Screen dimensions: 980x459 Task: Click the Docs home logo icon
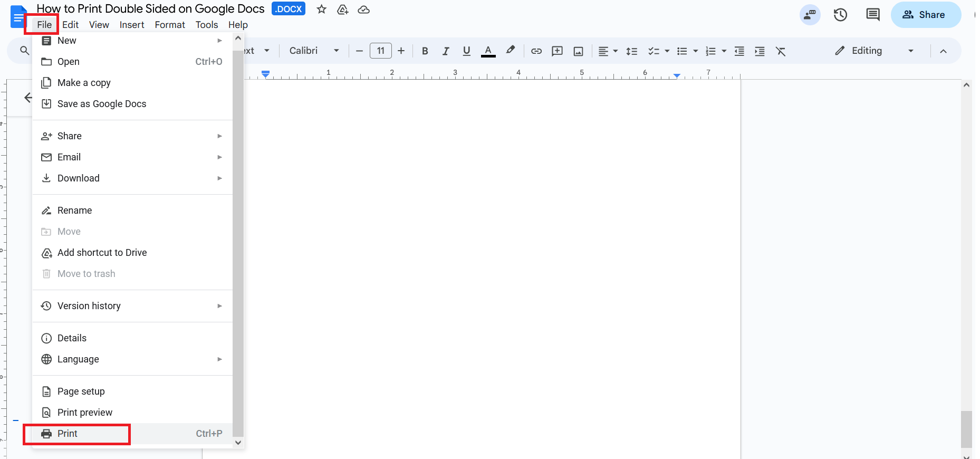(x=18, y=17)
